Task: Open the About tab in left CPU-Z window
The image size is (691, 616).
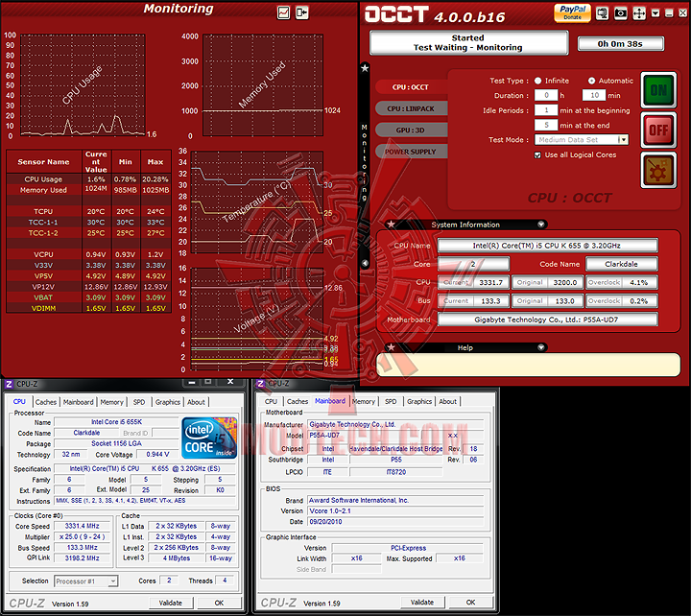Action: [196, 402]
